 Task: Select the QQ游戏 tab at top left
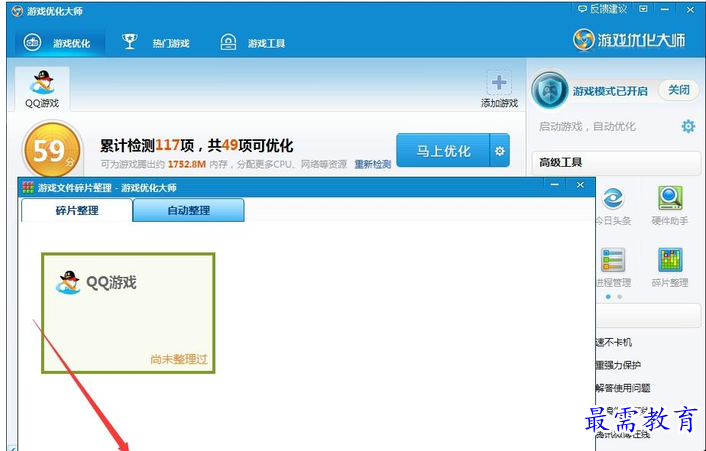(x=42, y=89)
